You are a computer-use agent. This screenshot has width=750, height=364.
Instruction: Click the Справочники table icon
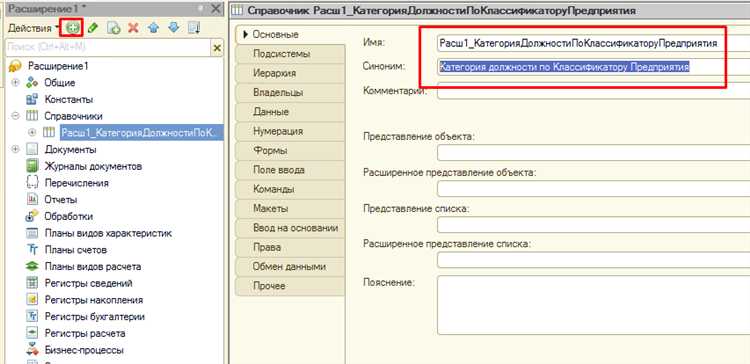tap(32, 116)
